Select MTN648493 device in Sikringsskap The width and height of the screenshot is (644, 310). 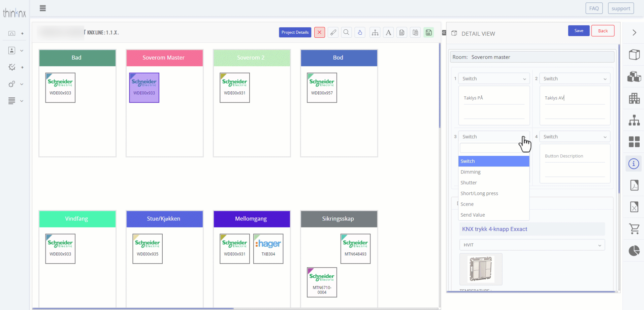pos(356,249)
